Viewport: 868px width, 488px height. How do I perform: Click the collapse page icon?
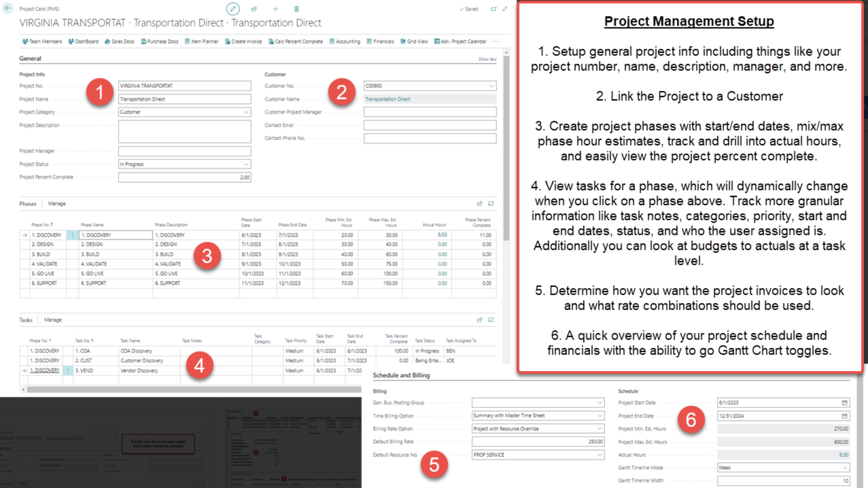click(505, 9)
